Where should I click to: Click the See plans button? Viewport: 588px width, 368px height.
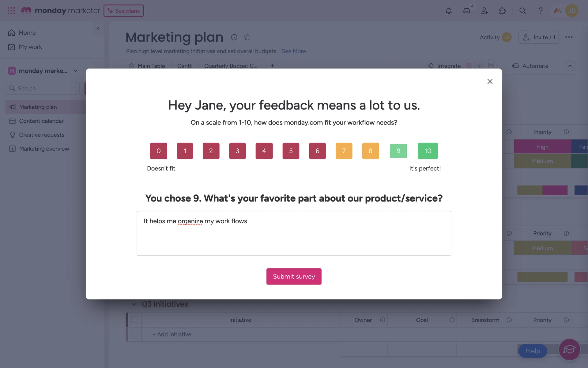click(x=124, y=11)
